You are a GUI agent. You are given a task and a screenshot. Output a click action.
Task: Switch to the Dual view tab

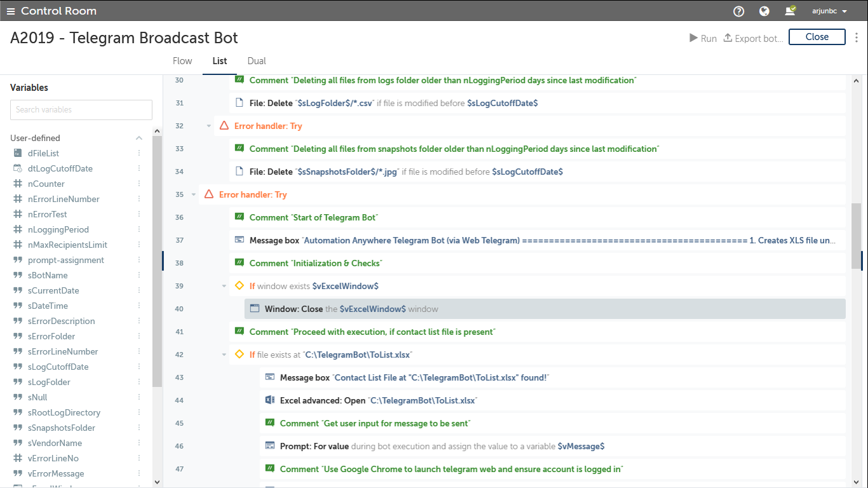pos(257,61)
